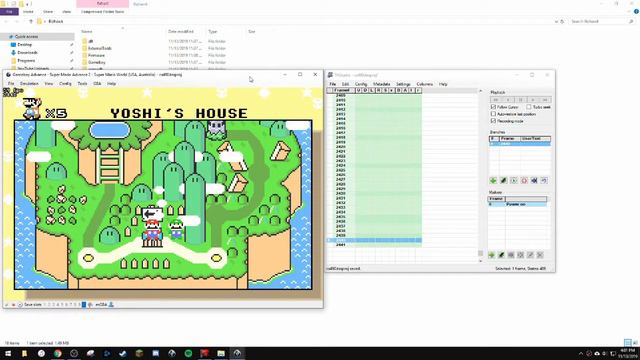This screenshot has width=640, height=360.
Task: Select the Firmware folder in Explorer
Action: pyautogui.click(x=96, y=55)
